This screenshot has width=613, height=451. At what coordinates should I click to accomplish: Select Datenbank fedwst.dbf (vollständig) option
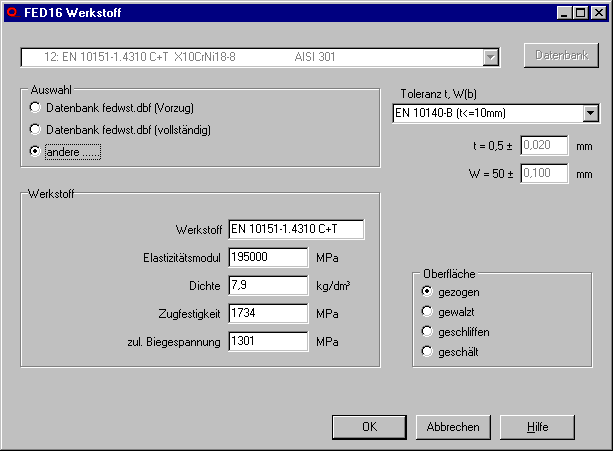tap(37, 129)
